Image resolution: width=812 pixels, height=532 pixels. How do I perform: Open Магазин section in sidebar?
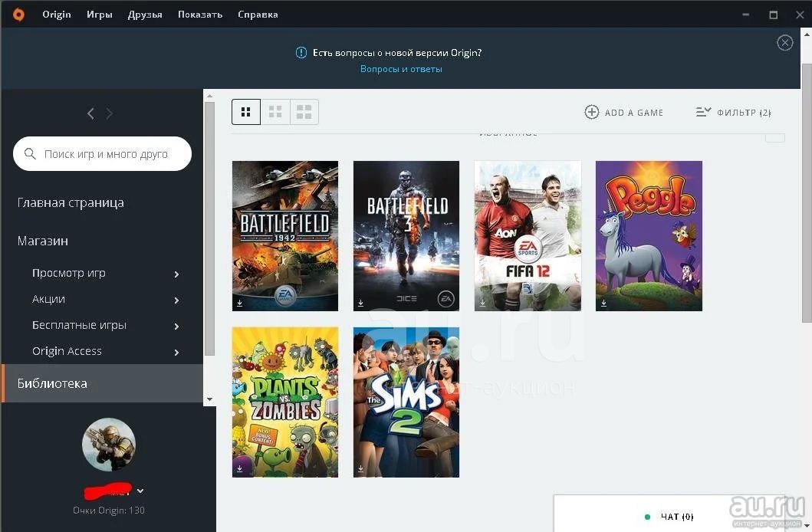[42, 241]
